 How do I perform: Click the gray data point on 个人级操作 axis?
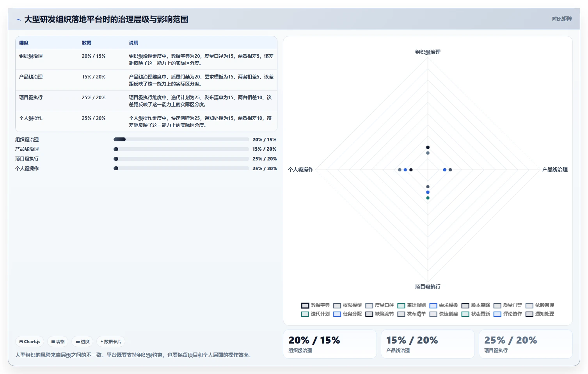pos(400,170)
